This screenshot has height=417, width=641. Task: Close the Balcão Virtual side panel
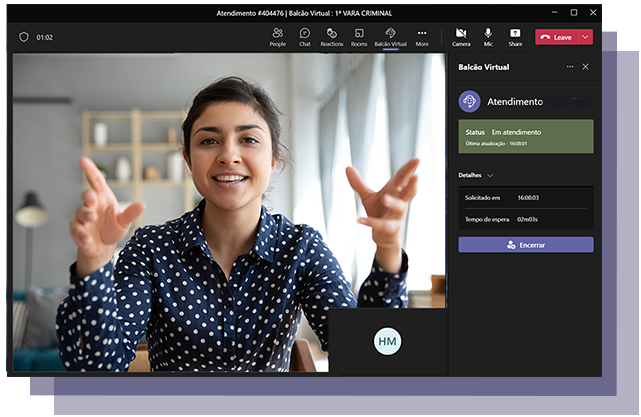point(586,67)
